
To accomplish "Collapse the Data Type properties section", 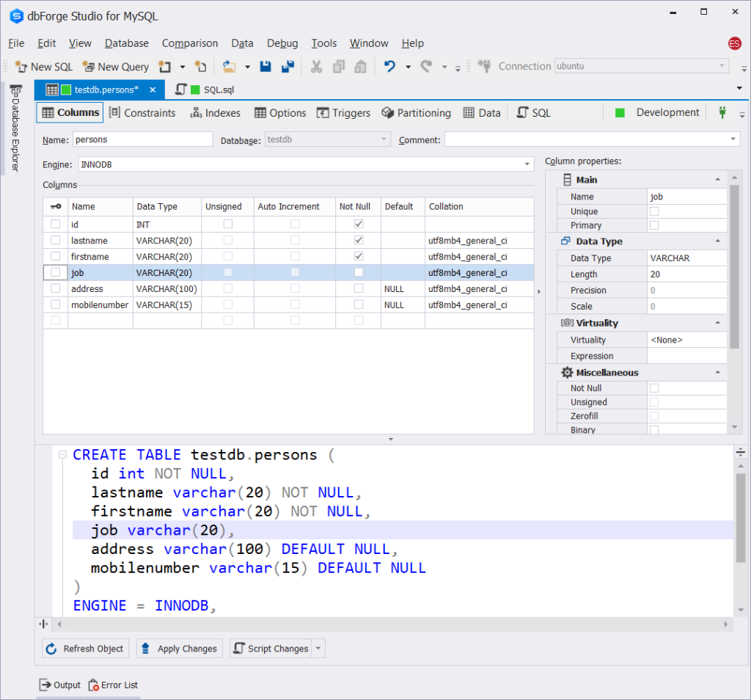I will coord(717,241).
